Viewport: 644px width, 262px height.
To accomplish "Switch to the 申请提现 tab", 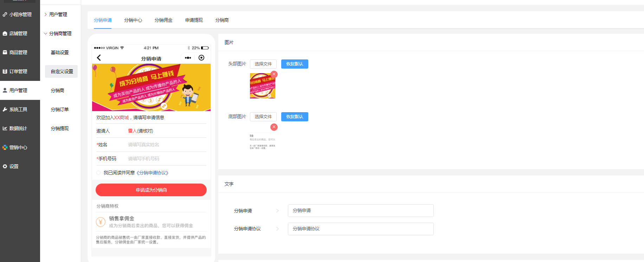I will [x=194, y=20].
